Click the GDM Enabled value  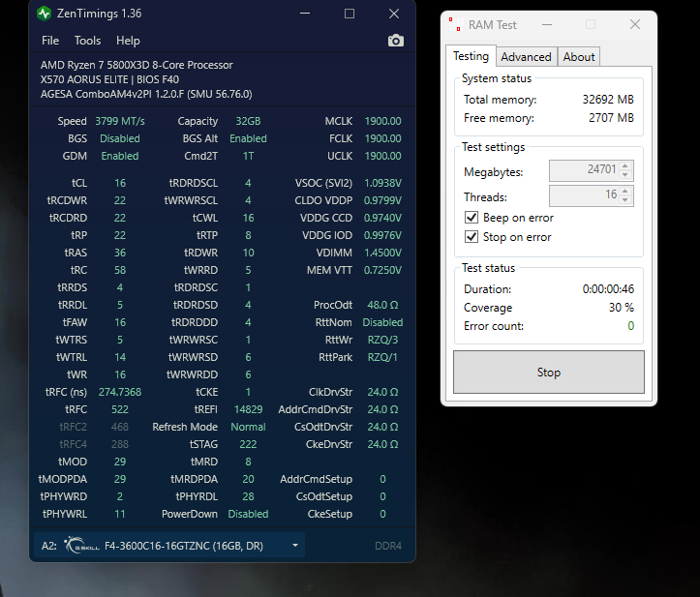coord(120,156)
